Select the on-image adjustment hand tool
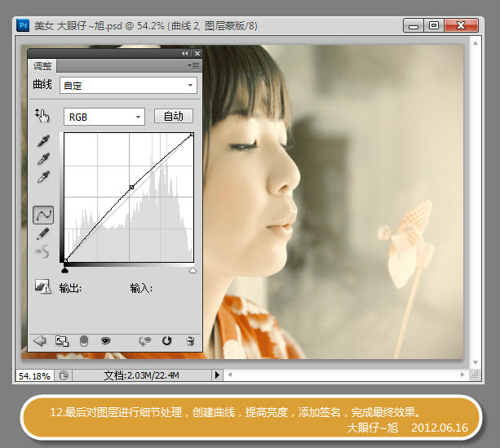Viewport: 500px width, 448px height. click(x=42, y=116)
